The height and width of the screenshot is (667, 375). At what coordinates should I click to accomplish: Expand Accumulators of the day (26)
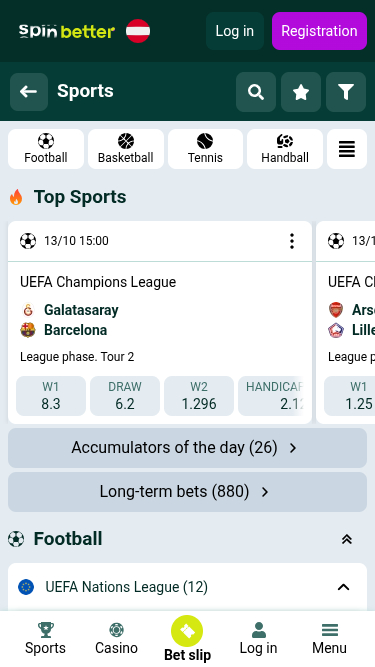coord(188,448)
